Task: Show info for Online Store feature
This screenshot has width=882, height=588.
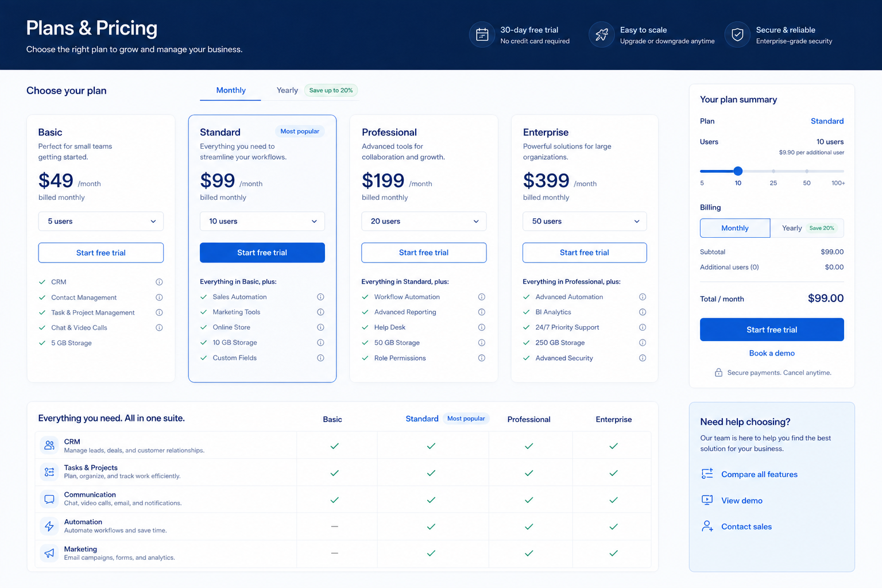Action: [320, 327]
